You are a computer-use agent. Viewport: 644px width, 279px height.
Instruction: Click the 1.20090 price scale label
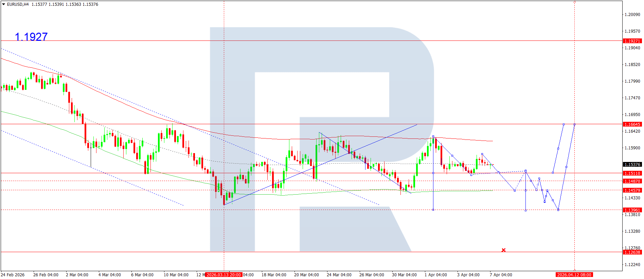tap(632, 14)
